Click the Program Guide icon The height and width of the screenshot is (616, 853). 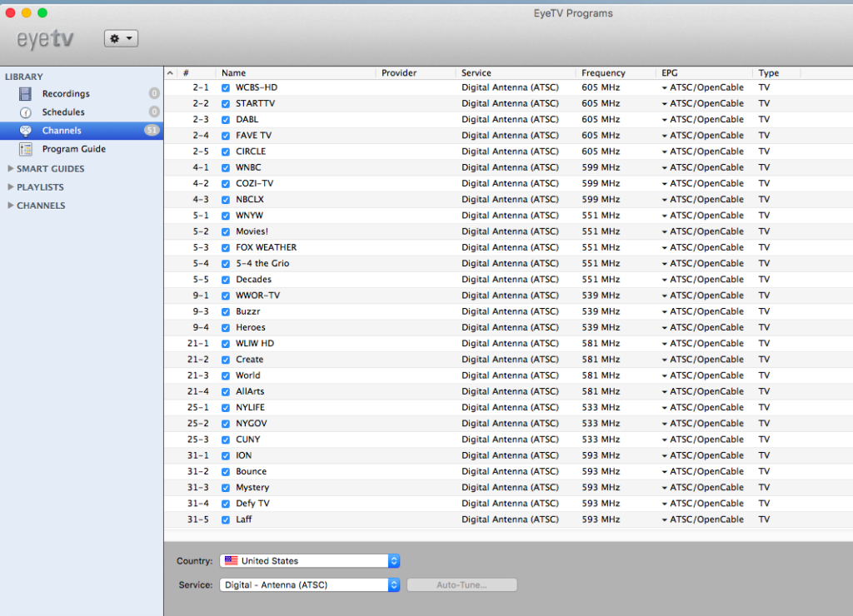pyautogui.click(x=26, y=149)
